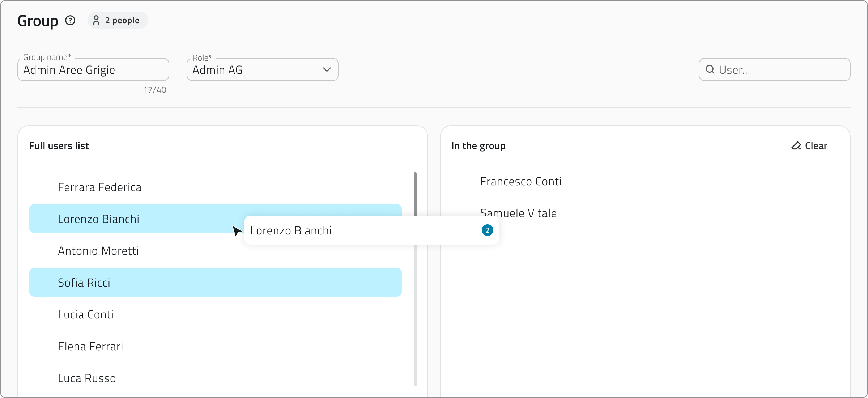Click the 2 people badge
The height and width of the screenshot is (398, 868).
118,21
